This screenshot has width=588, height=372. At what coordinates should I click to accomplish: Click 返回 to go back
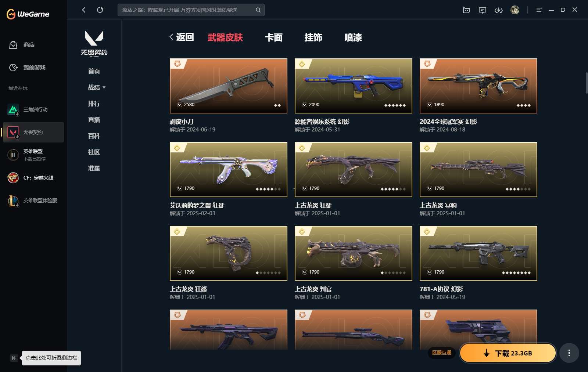pyautogui.click(x=182, y=37)
